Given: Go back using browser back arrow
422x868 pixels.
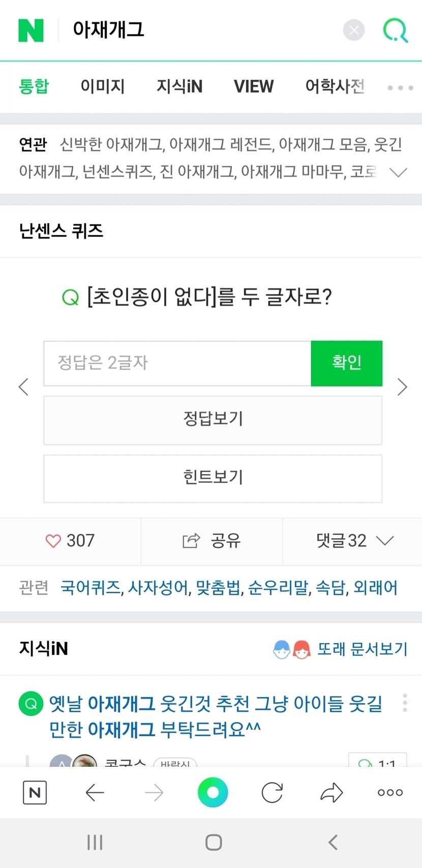Looking at the screenshot, I should pos(95,792).
